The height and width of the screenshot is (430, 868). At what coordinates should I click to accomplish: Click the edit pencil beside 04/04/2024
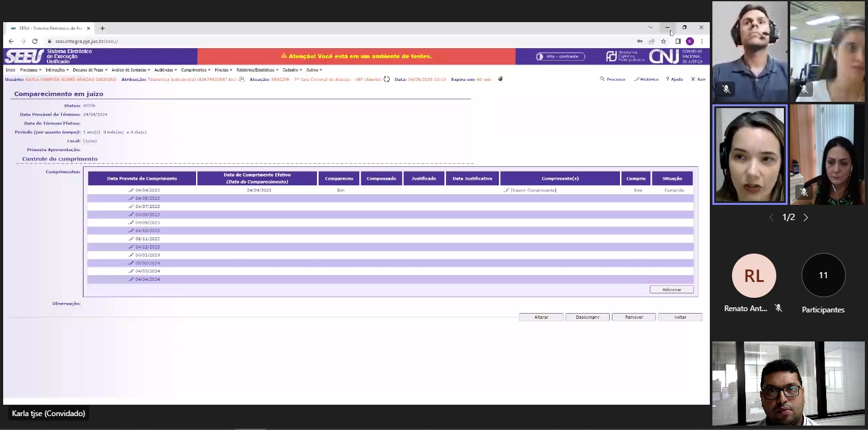[132, 279]
